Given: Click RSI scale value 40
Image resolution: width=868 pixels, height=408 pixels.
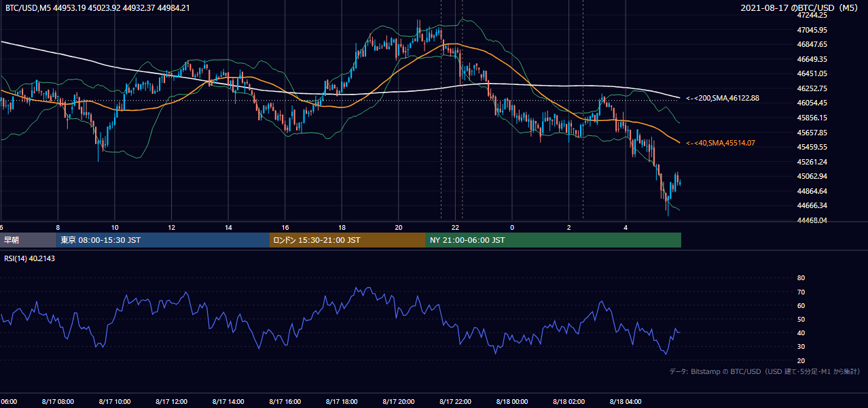Looking at the screenshot, I should pyautogui.click(x=801, y=333).
